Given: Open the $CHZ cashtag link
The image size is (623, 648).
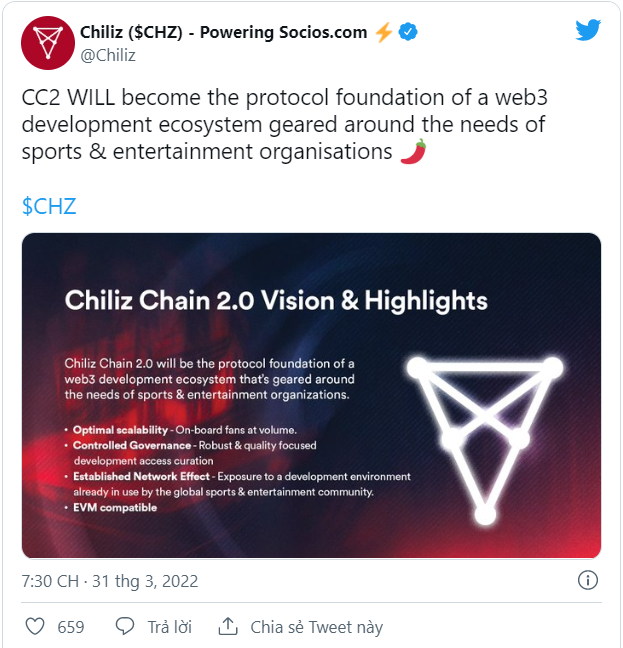Looking at the screenshot, I should [x=49, y=206].
